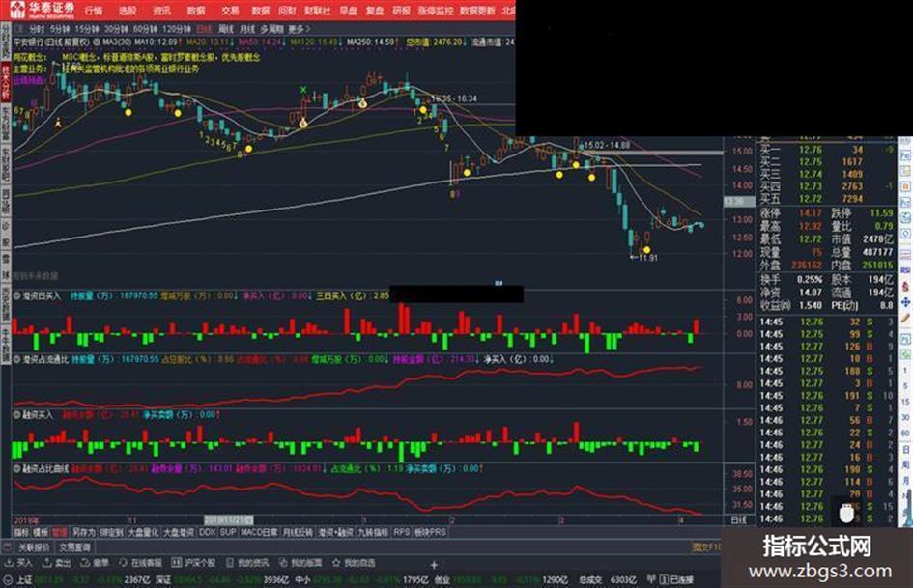Open the 选股 menu
The height and width of the screenshot is (588, 913).
click(x=128, y=11)
